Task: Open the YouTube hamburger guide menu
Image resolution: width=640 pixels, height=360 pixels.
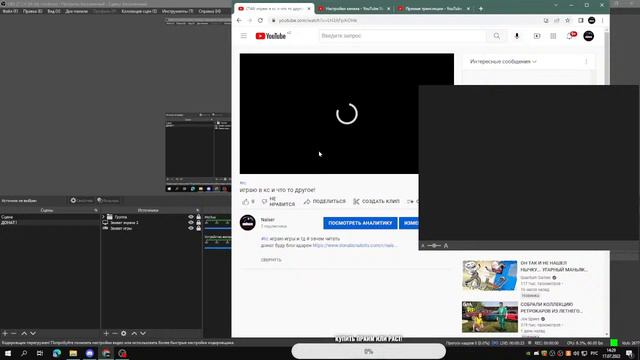Action: 244,36
